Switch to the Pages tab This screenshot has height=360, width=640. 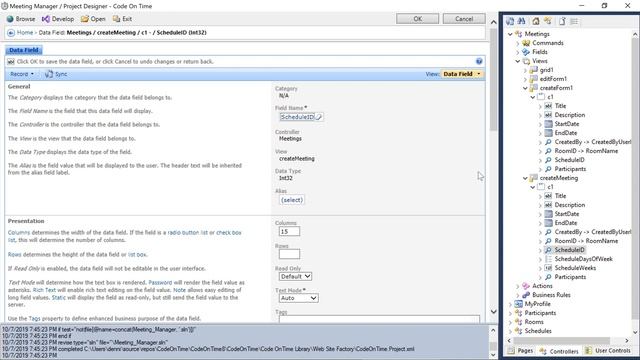click(x=520, y=351)
